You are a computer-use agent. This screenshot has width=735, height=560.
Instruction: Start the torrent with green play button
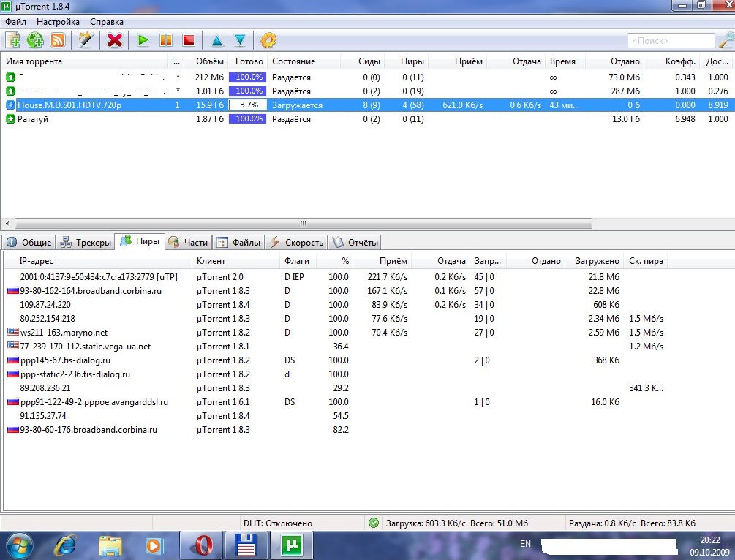click(x=143, y=40)
